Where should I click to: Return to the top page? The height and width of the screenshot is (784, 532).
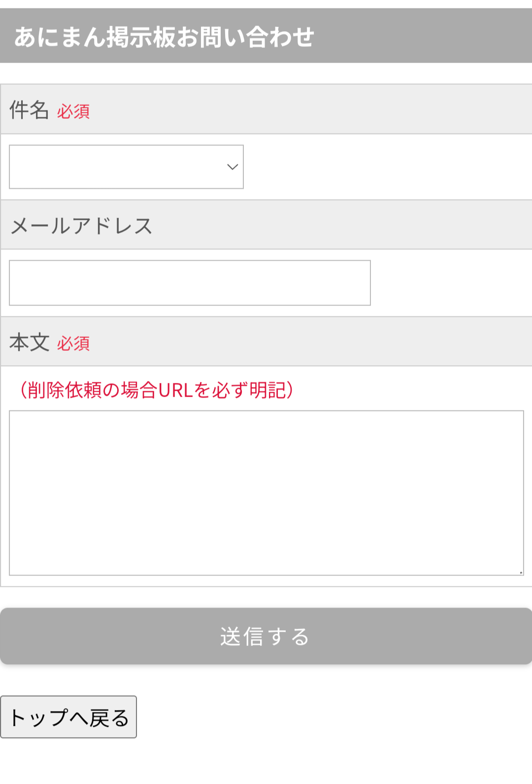tap(68, 717)
